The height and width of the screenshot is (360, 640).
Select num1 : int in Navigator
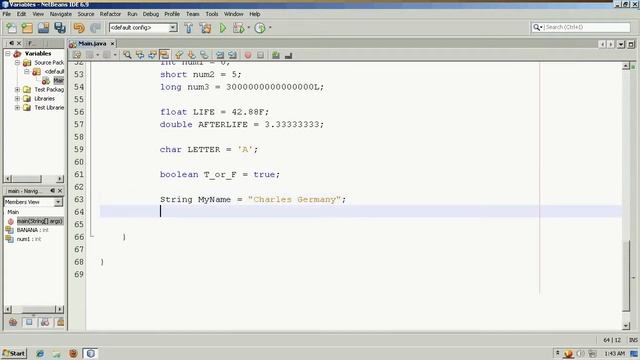click(x=29, y=239)
